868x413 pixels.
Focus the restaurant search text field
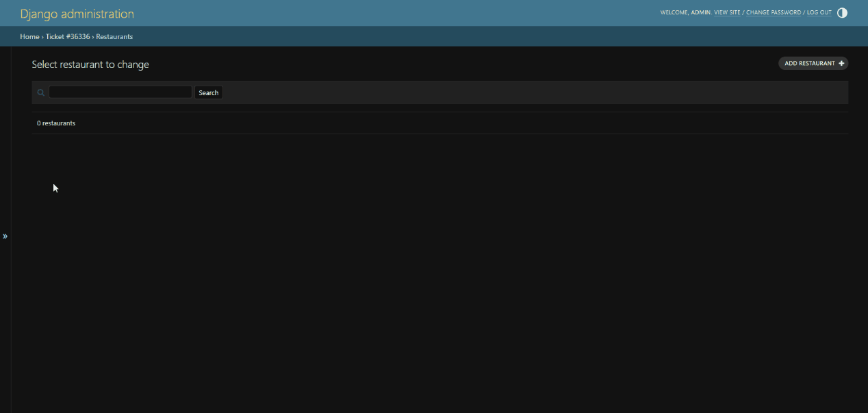coord(120,92)
